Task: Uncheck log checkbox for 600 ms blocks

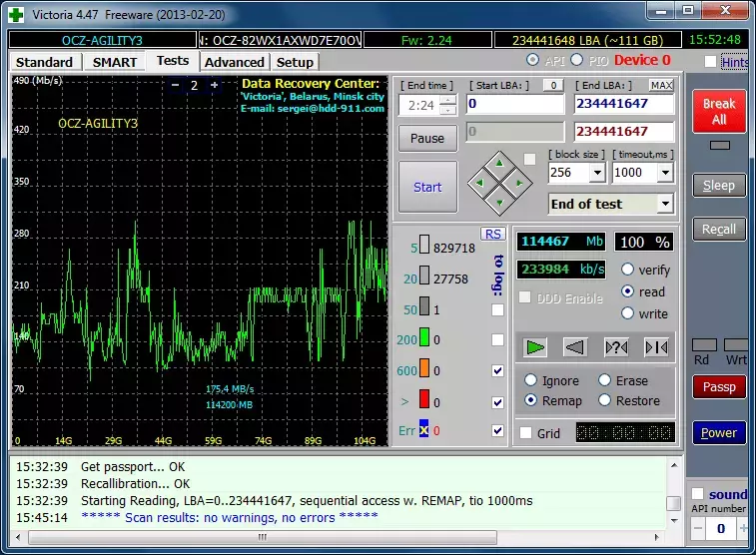Action: tap(497, 370)
